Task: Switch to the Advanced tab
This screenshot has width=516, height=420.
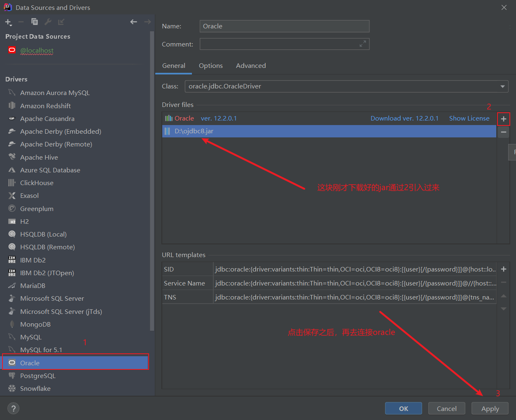Action: click(250, 65)
